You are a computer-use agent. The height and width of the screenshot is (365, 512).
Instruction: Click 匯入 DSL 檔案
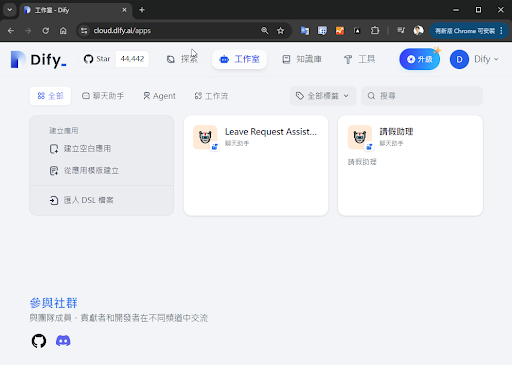(x=82, y=200)
